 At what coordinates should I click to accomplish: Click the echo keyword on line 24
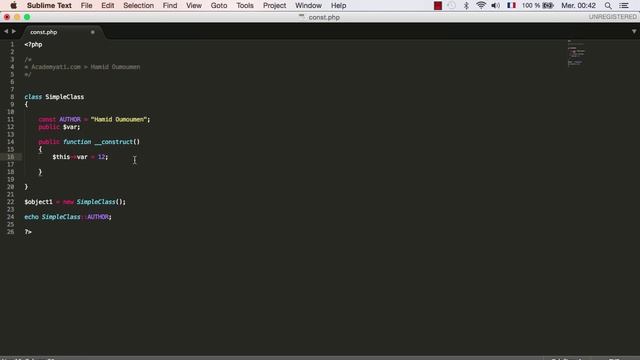coord(31,217)
